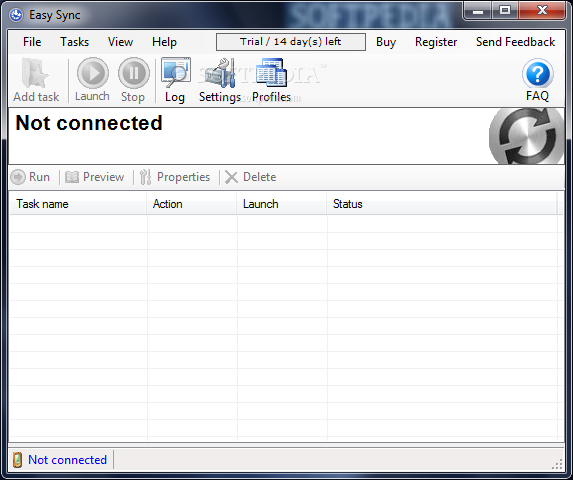Click the Preview task button
573x480 pixels.
(95, 177)
